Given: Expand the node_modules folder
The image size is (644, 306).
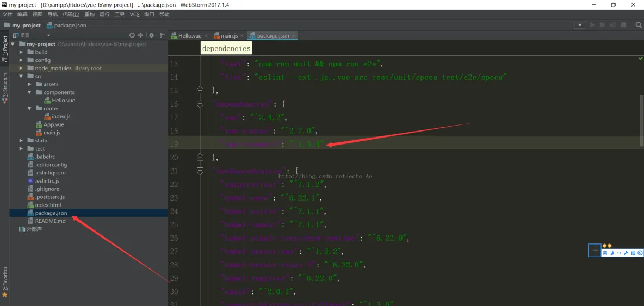Looking at the screenshot, I should 21,68.
